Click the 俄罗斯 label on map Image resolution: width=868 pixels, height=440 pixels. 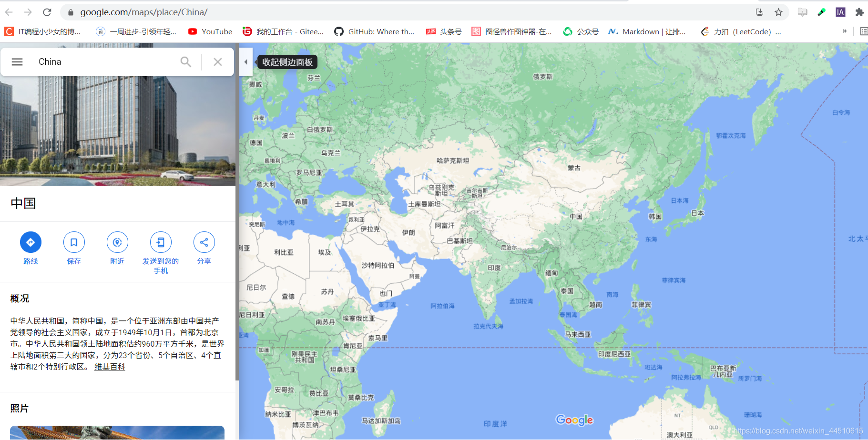pyautogui.click(x=542, y=77)
